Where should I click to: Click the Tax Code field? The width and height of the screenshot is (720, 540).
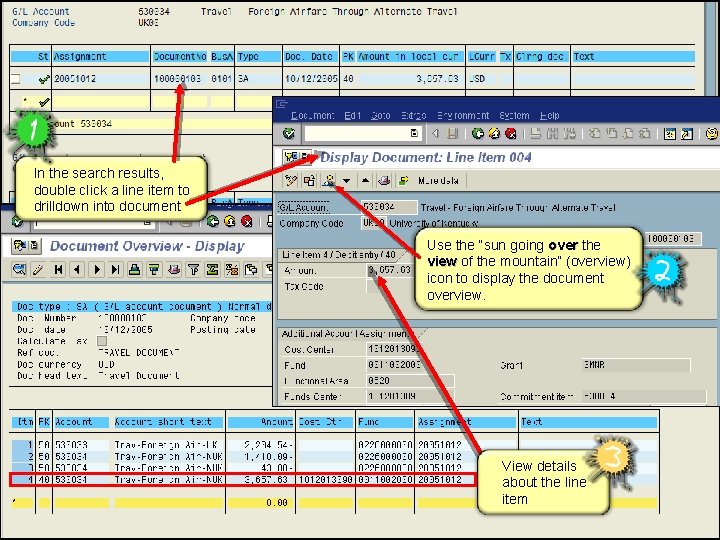click(373, 287)
